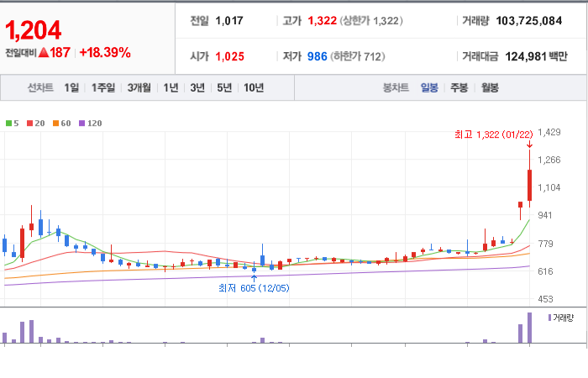Click the tallest red candlestick on 01/22
Screen dimensions: 588x378
(x=529, y=186)
